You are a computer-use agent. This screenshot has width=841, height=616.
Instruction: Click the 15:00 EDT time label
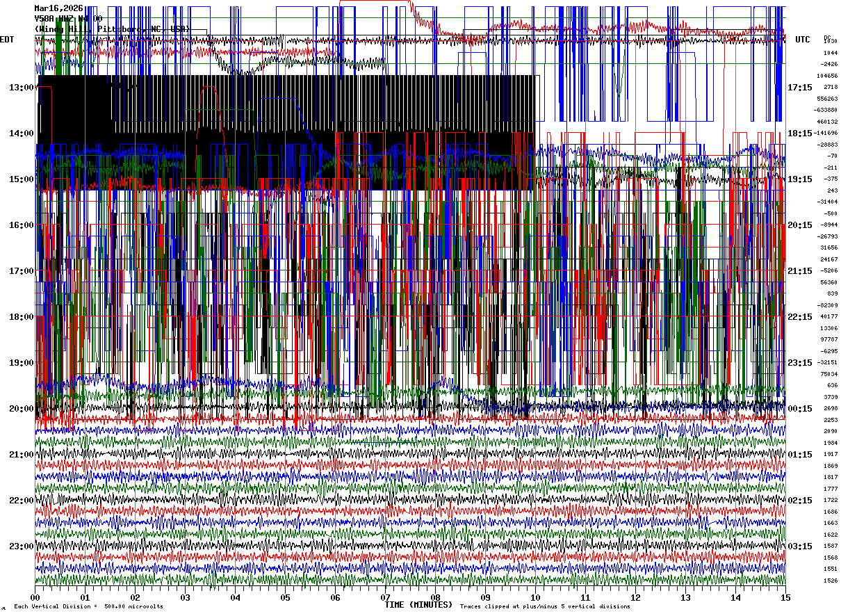coord(22,179)
